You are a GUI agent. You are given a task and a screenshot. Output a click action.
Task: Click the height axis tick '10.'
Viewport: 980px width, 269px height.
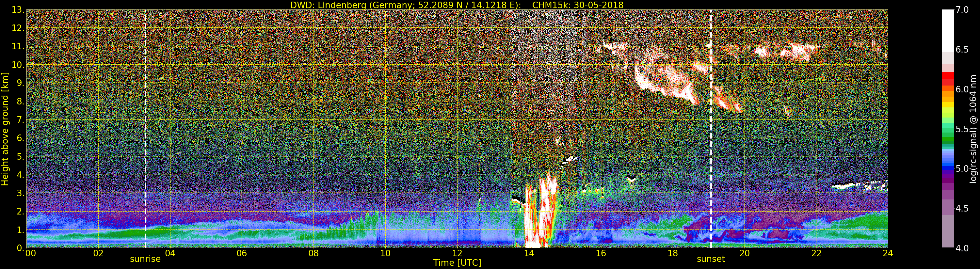coord(18,65)
